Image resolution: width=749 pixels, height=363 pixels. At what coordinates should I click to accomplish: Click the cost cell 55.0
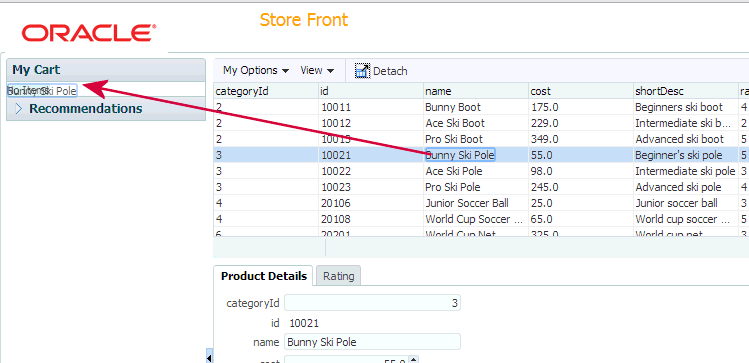coord(542,155)
